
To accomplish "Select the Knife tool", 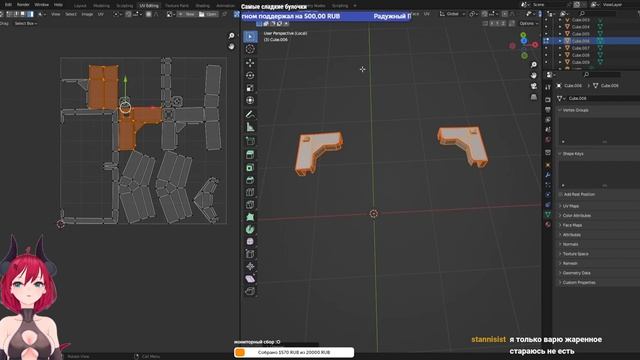I will point(250,204).
